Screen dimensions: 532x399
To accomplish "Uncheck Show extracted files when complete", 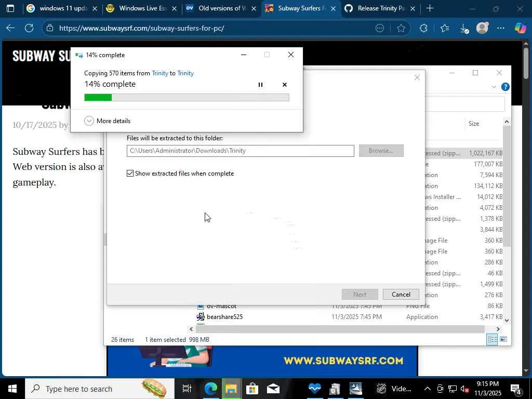I will 130,174.
